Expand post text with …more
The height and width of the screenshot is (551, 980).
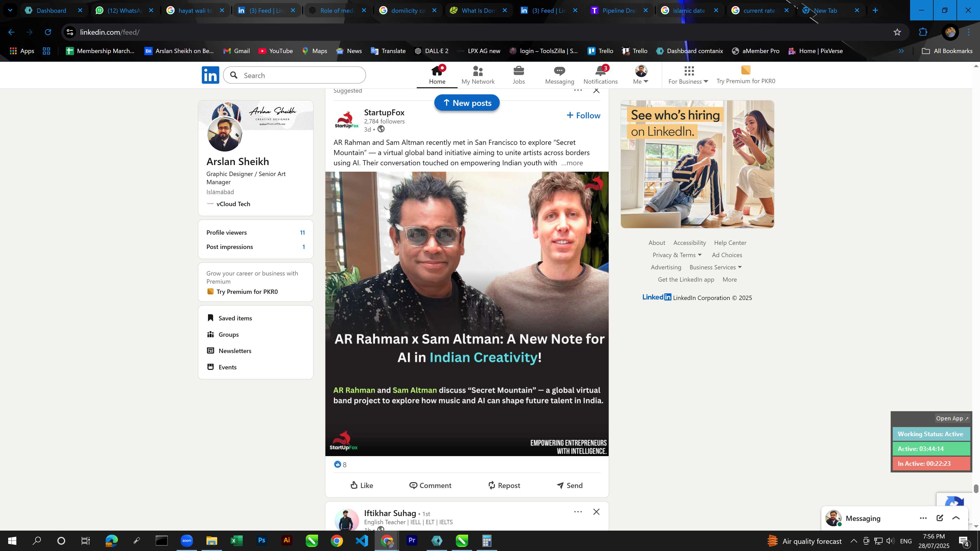pyautogui.click(x=572, y=163)
